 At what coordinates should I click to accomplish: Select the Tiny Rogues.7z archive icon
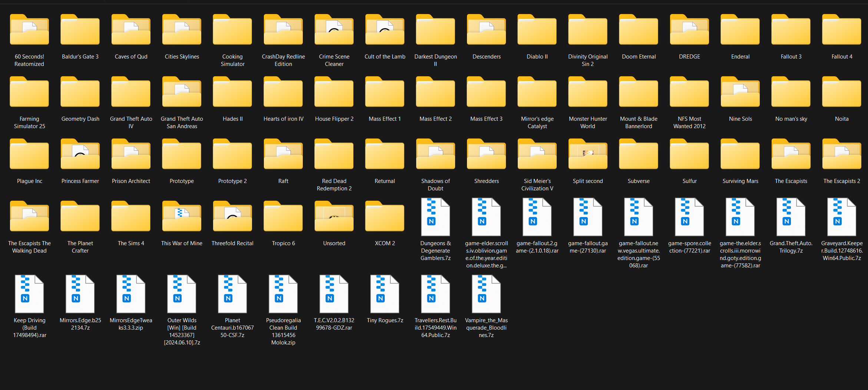(385, 294)
